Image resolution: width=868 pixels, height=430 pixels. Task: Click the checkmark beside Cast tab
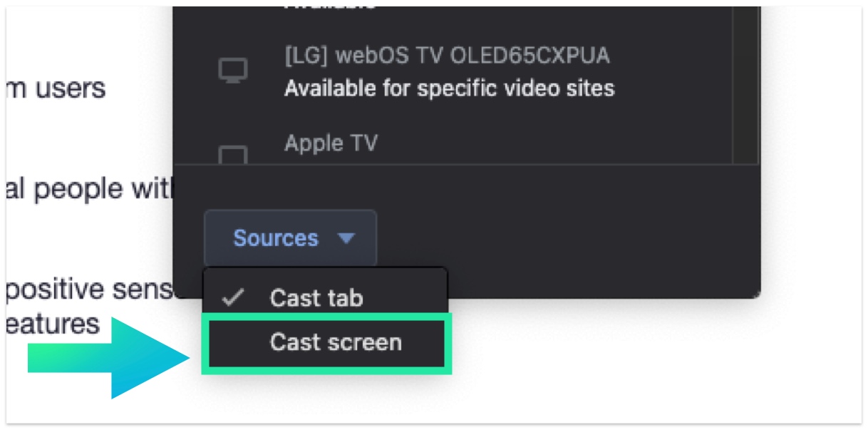[x=232, y=298]
